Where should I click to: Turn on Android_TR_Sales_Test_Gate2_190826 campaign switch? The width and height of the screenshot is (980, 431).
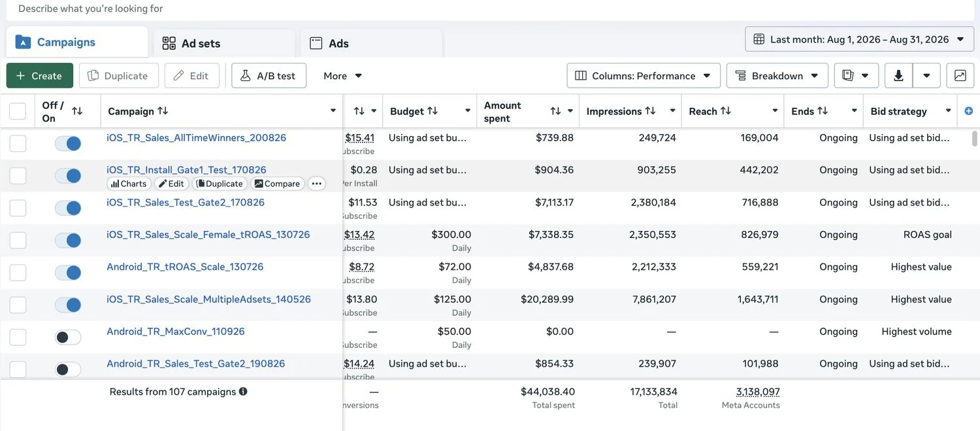tap(68, 370)
